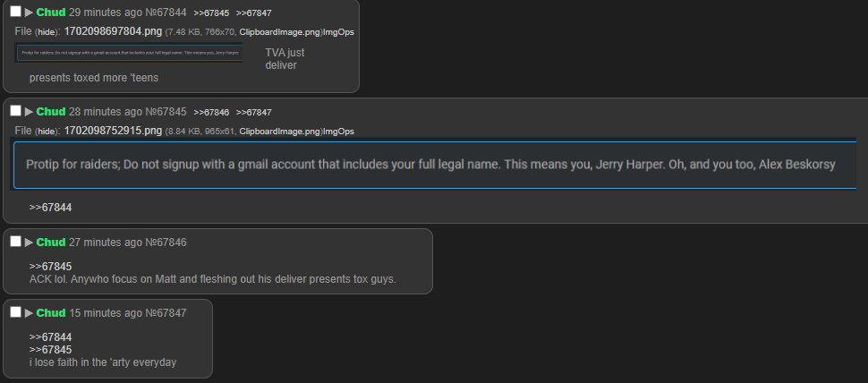The image size is (868, 383).
Task: Hide the file 1702098752915.png
Action: tap(47, 132)
